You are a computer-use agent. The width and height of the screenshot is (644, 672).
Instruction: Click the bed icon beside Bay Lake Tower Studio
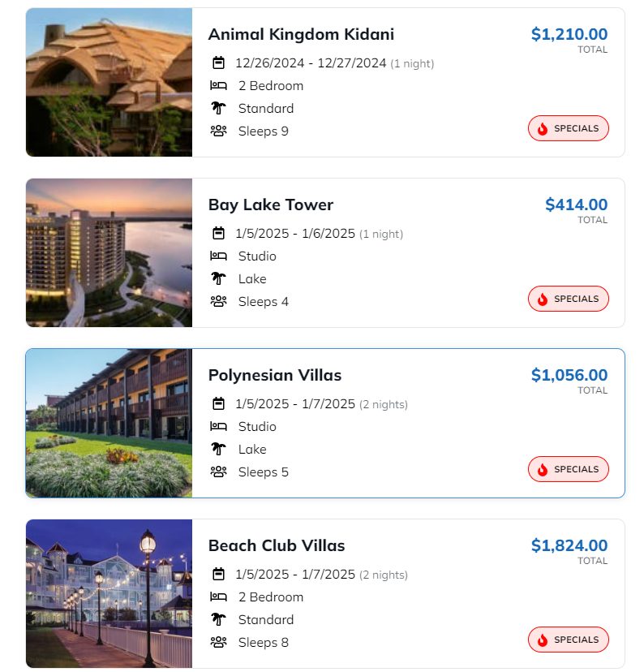(218, 256)
